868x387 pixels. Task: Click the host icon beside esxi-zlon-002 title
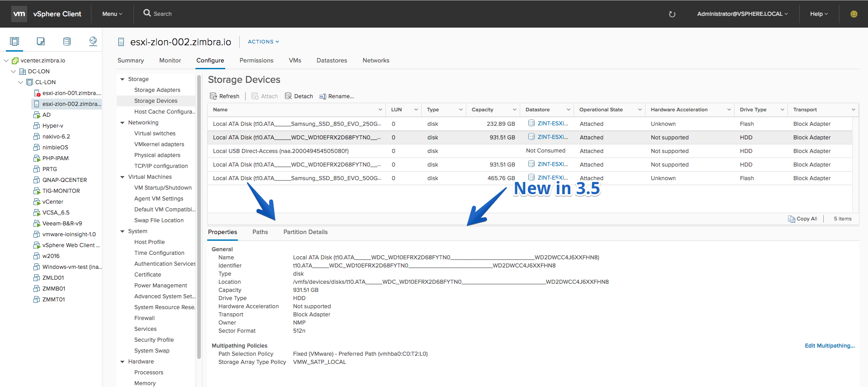click(121, 42)
